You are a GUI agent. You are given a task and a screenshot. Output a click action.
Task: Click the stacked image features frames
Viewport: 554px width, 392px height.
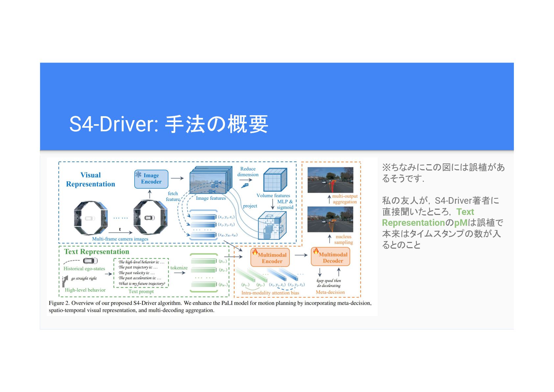coord(211,180)
